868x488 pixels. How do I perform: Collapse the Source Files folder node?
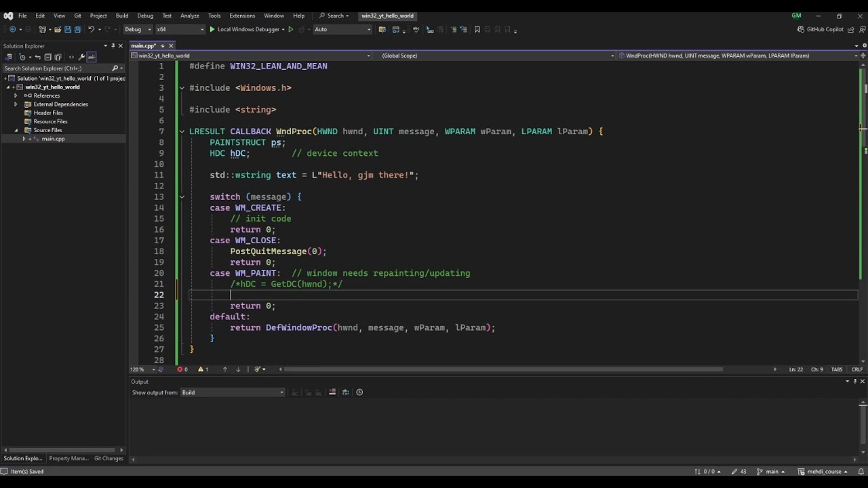(16, 130)
